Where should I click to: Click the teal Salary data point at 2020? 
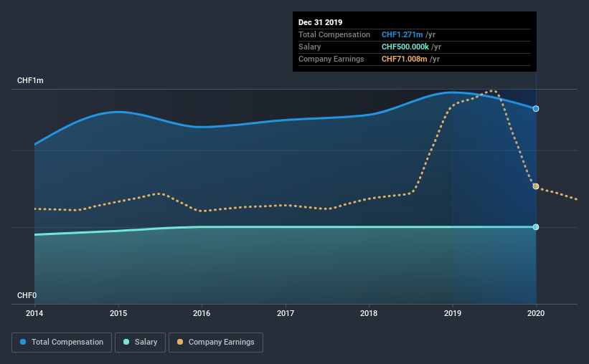[x=536, y=227]
